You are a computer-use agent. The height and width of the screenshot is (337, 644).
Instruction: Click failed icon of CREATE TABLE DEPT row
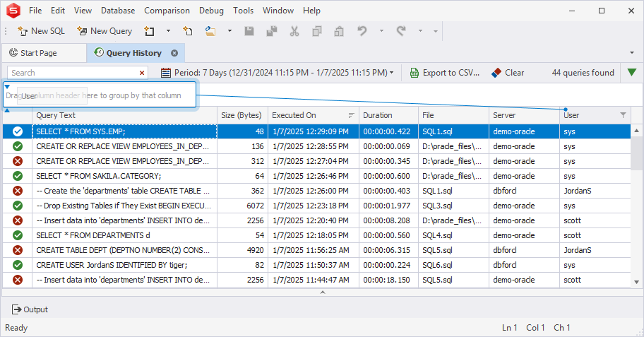[17, 250]
